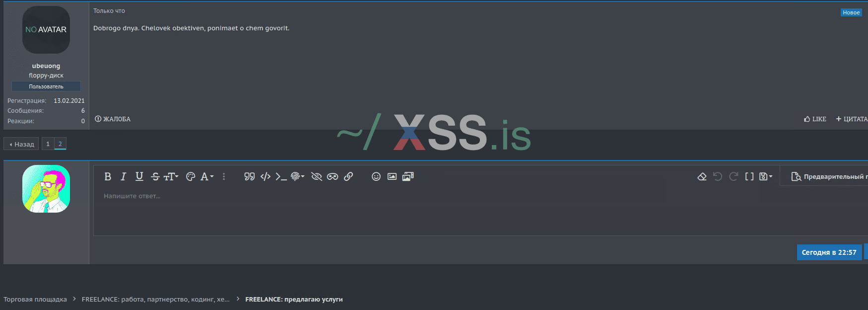Go to the previous page with Назад
This screenshot has height=310, width=868.
point(21,144)
